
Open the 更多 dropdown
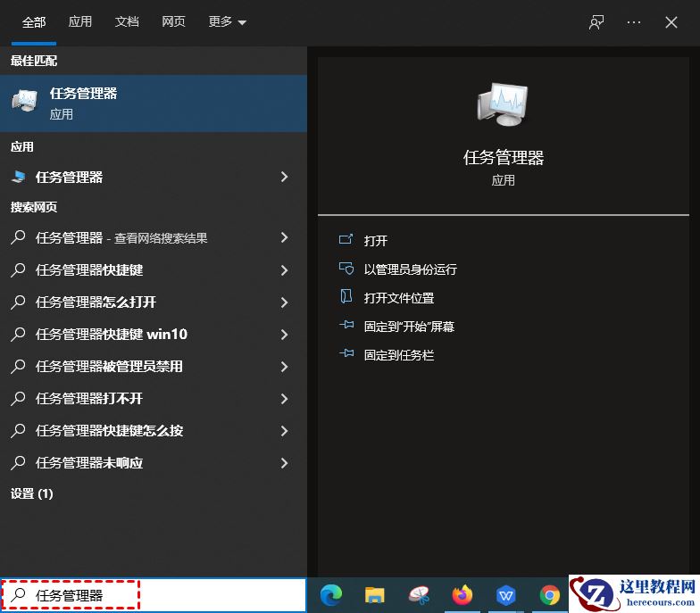click(x=227, y=21)
